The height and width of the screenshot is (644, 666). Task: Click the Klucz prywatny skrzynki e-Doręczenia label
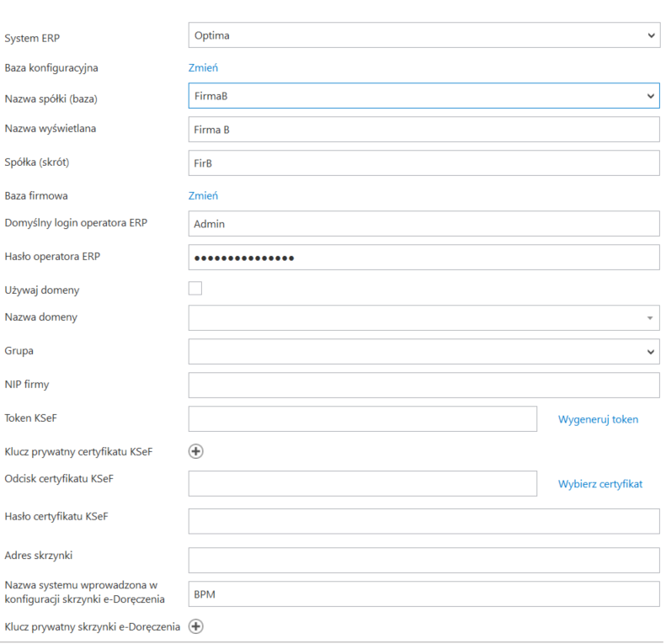pyautogui.click(x=92, y=626)
